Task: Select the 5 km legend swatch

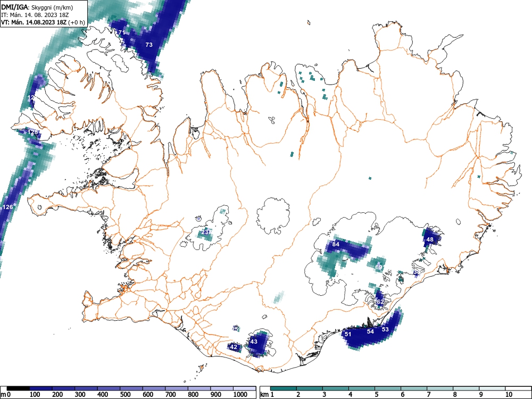Action: click(388, 388)
